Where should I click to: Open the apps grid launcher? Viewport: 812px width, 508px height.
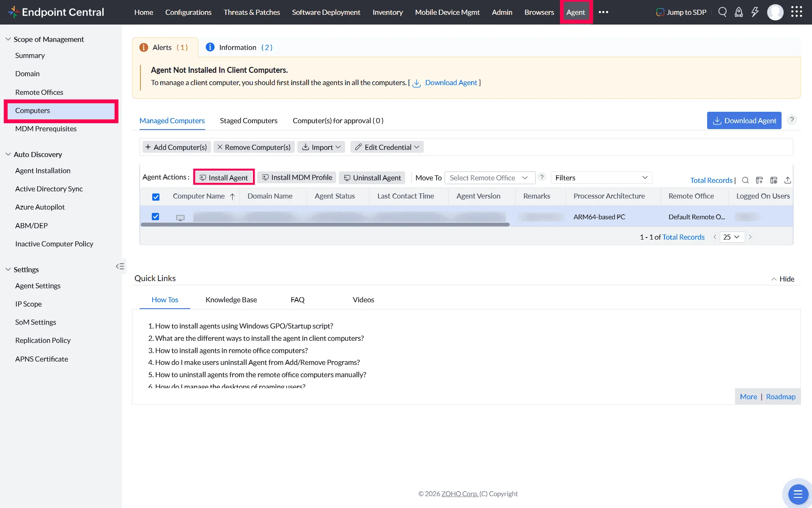click(797, 12)
